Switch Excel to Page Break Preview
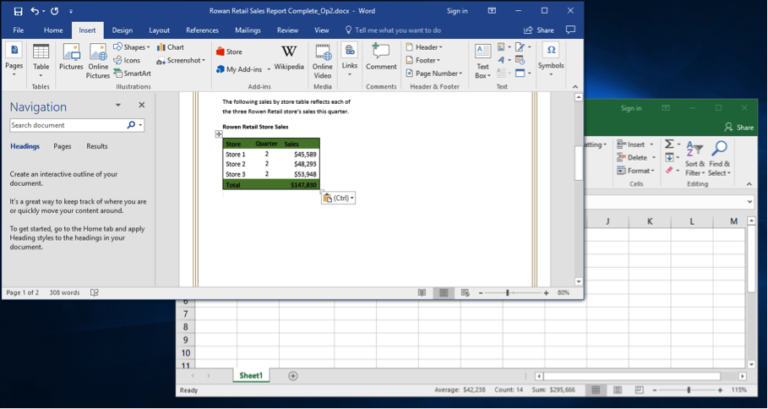The image size is (768, 409). [x=639, y=390]
